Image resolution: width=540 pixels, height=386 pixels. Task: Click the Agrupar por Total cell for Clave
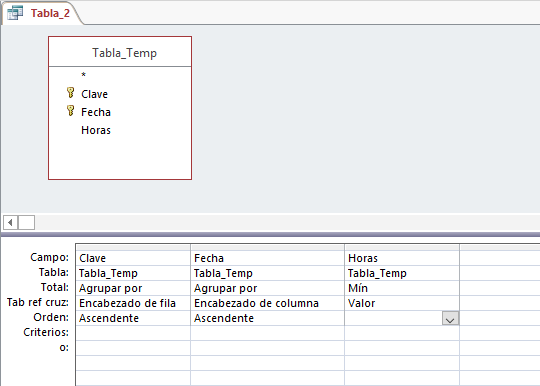[133, 288]
